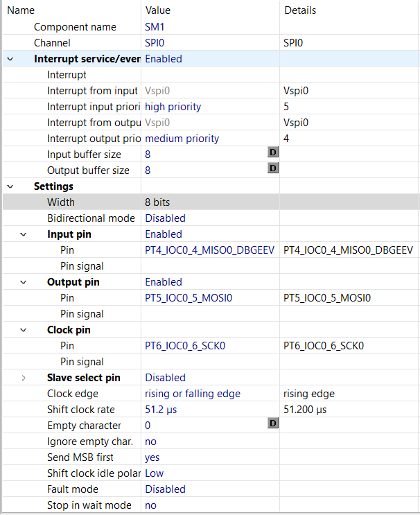Collapse the Interrupt service/event group
Image resolution: width=420 pixels, height=515 pixels.
(10, 59)
